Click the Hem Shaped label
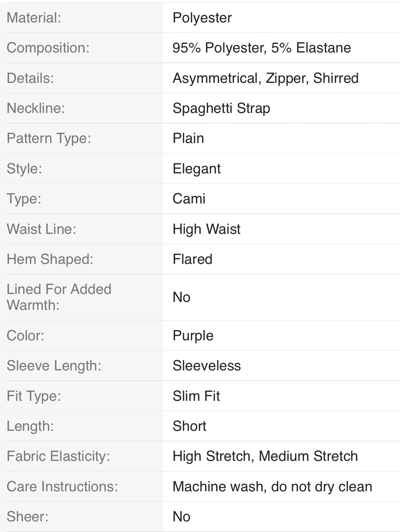This screenshot has height=532, width=400. (x=50, y=259)
